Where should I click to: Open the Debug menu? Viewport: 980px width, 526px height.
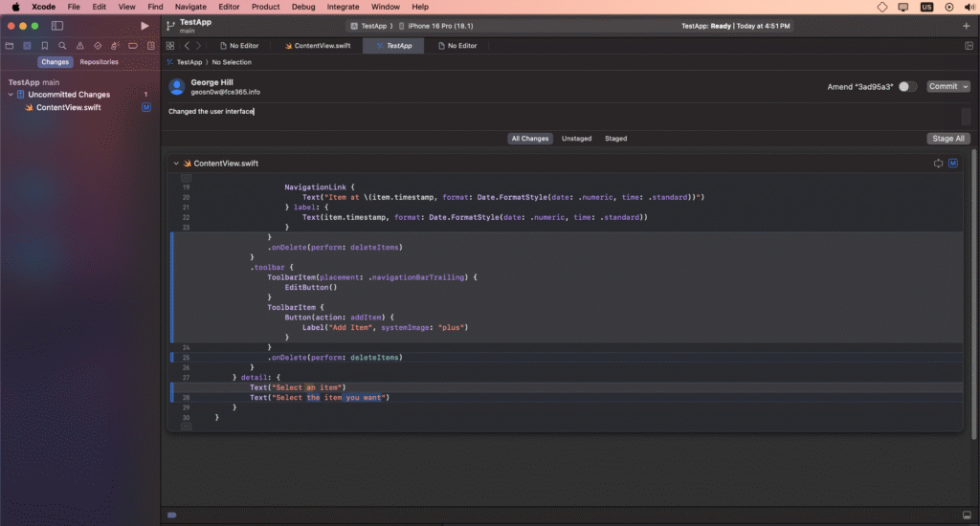[x=303, y=7]
